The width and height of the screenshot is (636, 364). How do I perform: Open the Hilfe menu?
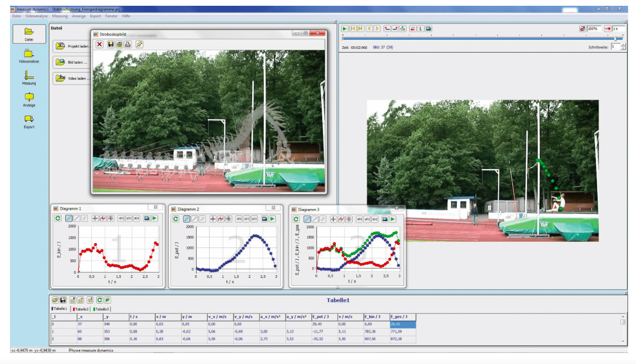point(126,16)
